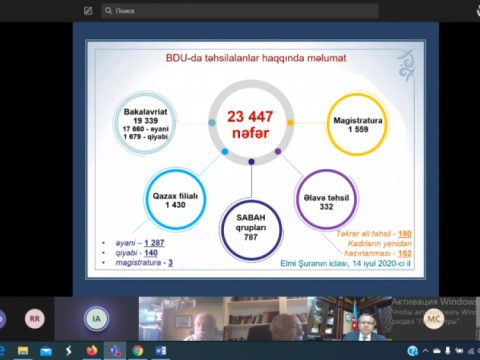This screenshot has height=360, width=480.
Task: Switch to Microsoft Word on taskbar
Action: click(161, 351)
